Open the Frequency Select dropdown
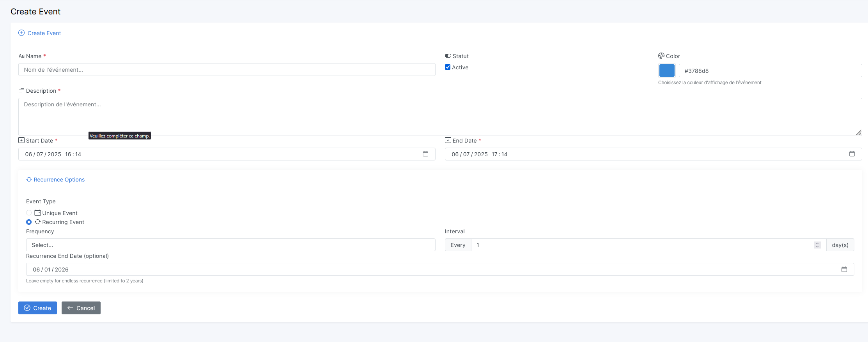 [x=230, y=245]
